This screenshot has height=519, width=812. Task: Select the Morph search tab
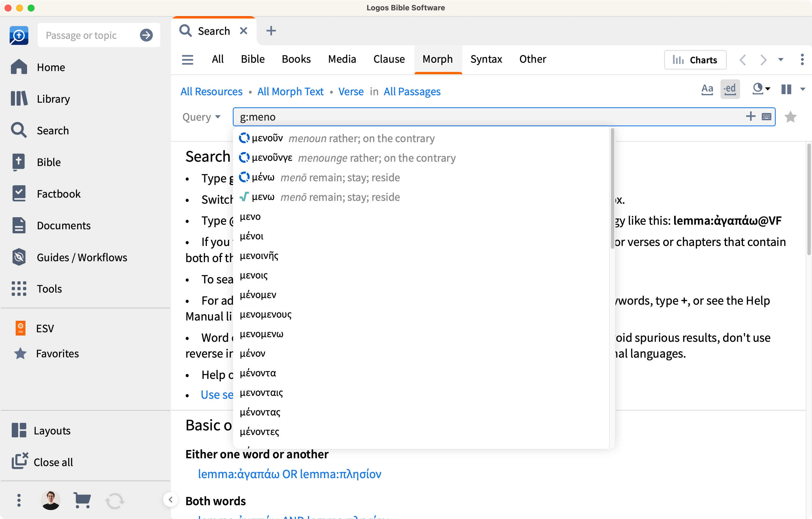(438, 59)
